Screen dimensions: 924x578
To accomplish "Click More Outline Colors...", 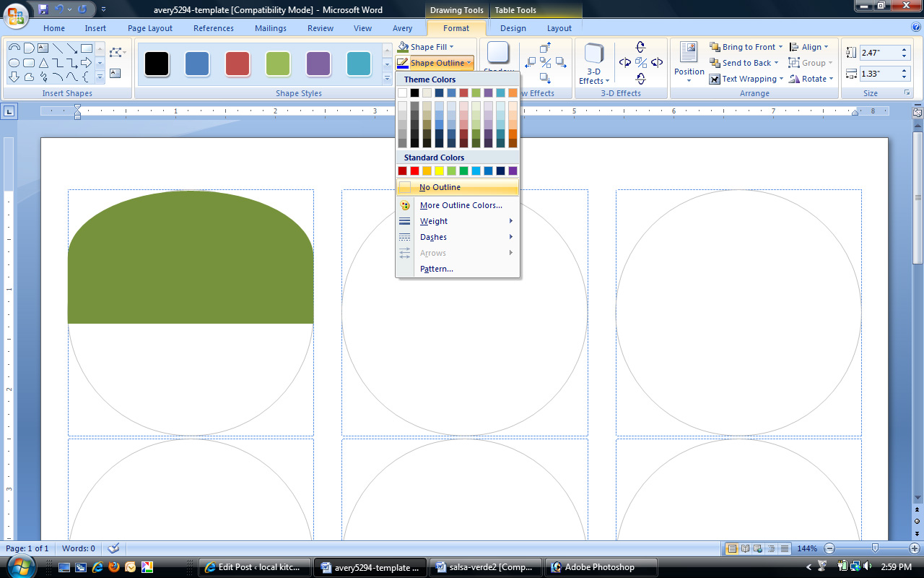I will [x=461, y=205].
